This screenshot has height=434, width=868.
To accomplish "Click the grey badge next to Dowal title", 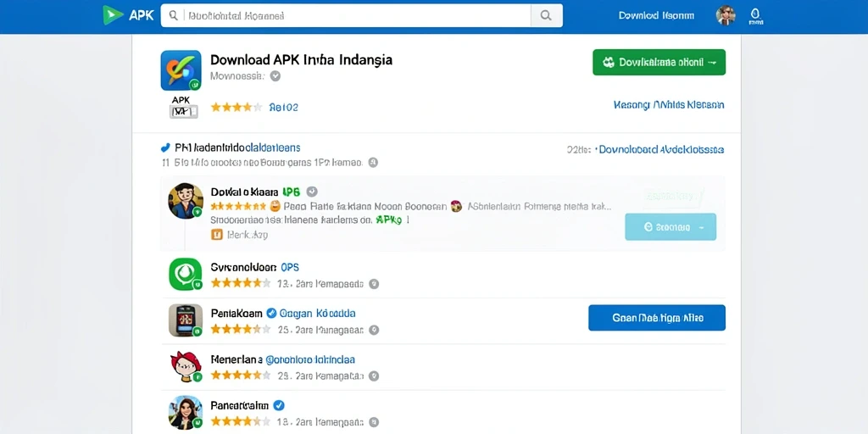I will click(x=312, y=192).
